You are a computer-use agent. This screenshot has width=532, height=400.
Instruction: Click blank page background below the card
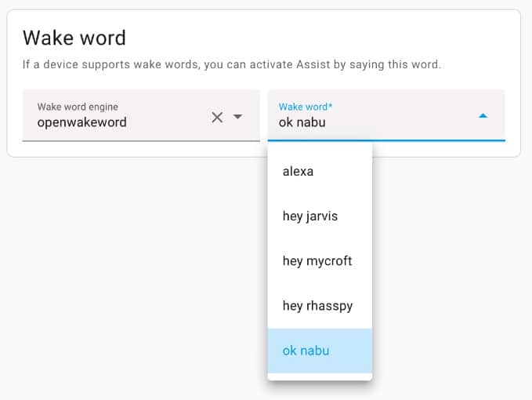136,271
